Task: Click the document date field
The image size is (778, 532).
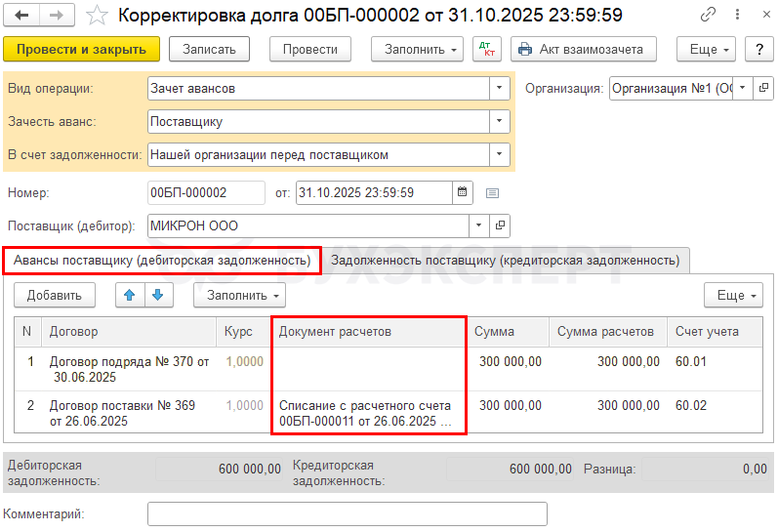Action: pyautogui.click(x=374, y=192)
